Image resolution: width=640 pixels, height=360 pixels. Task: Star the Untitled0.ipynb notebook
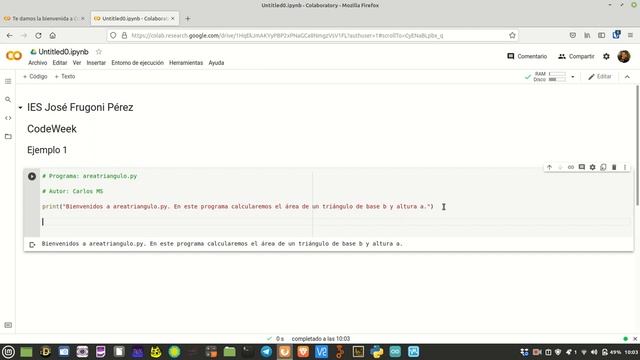click(x=98, y=52)
